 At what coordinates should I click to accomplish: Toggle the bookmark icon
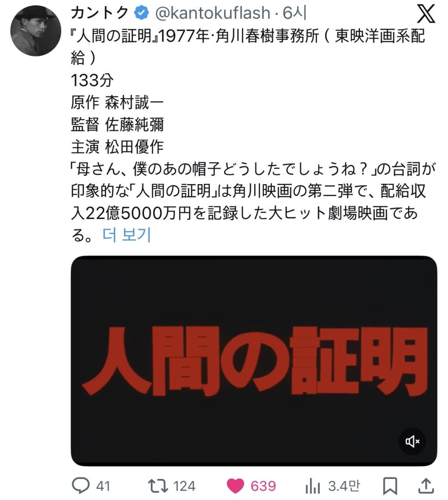pos(390,486)
